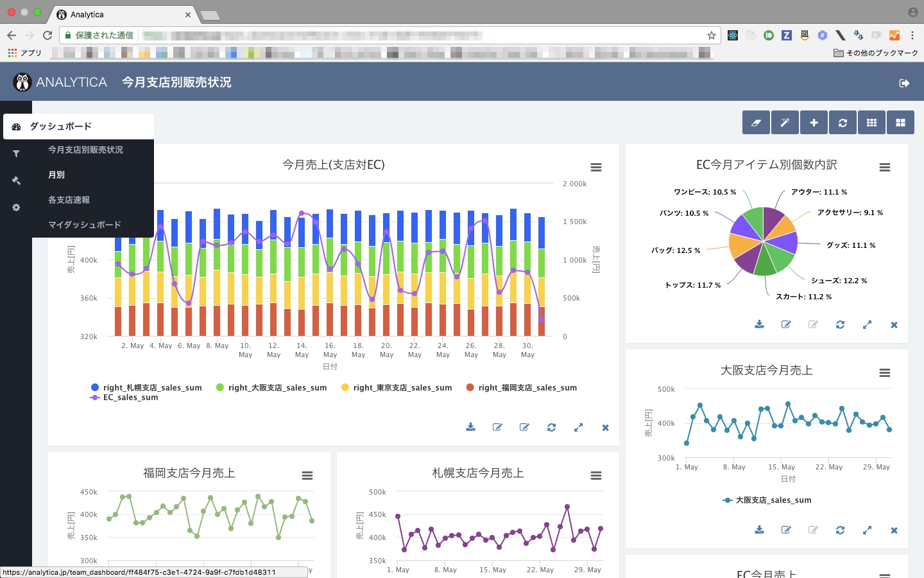The width and height of the screenshot is (924, 578).
Task: Expand the 札幌支店今月売上 chart options menu
Action: click(596, 475)
